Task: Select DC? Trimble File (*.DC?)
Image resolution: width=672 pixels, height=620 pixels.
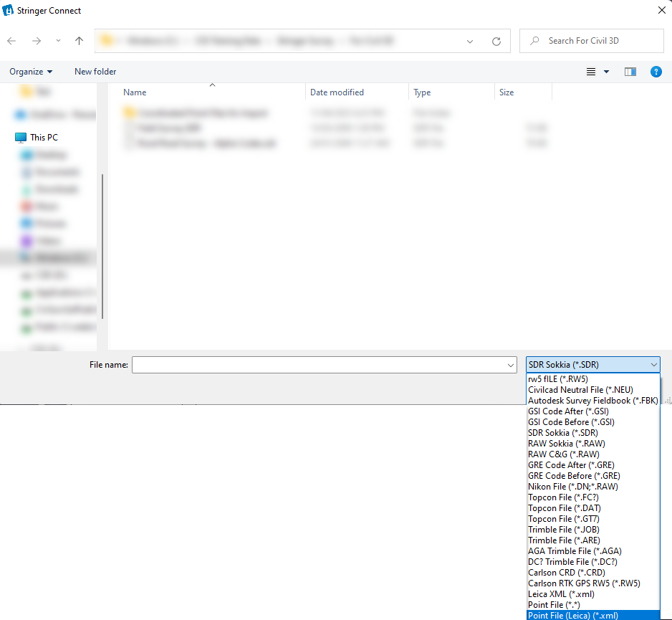Action: pyautogui.click(x=593, y=562)
